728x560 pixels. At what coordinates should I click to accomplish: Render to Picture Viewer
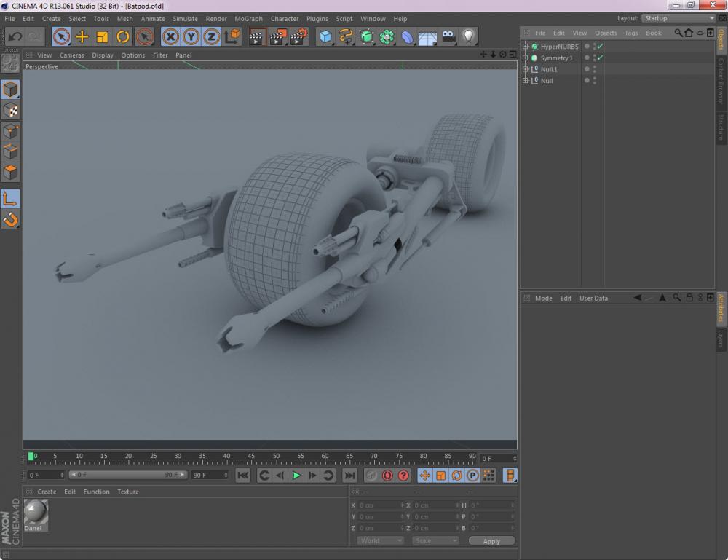(278, 36)
